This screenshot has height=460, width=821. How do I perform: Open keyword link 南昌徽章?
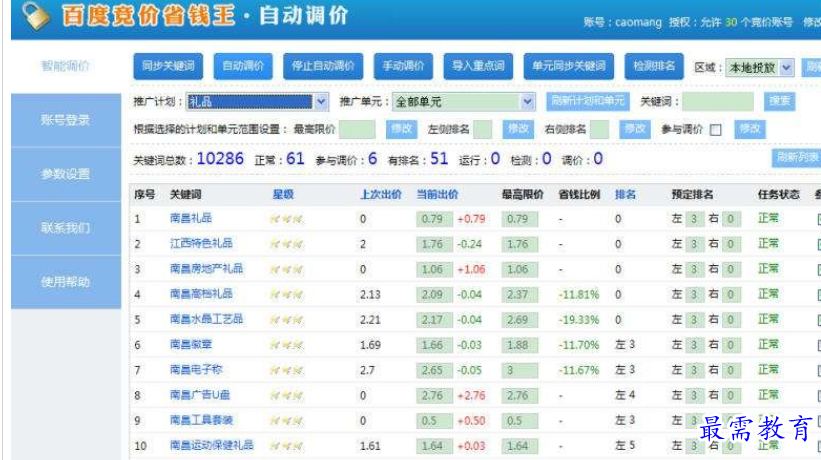(191, 344)
